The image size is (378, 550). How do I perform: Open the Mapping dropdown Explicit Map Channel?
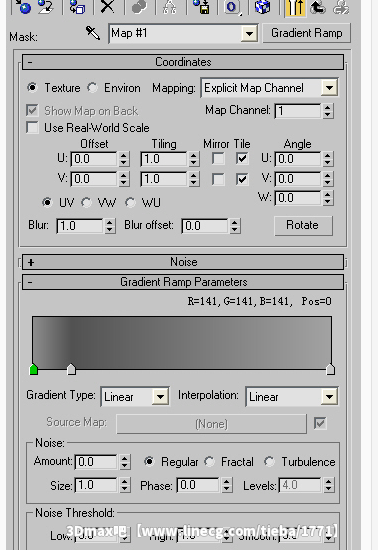click(x=269, y=88)
